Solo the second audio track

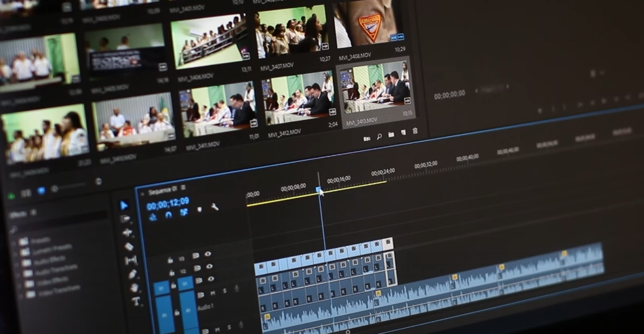(229, 327)
